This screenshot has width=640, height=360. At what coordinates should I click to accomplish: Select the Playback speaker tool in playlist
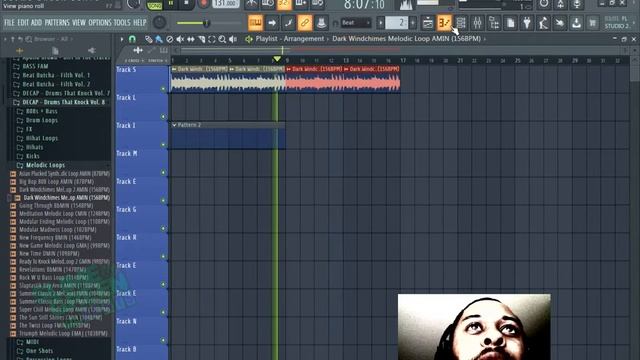(x=233, y=39)
